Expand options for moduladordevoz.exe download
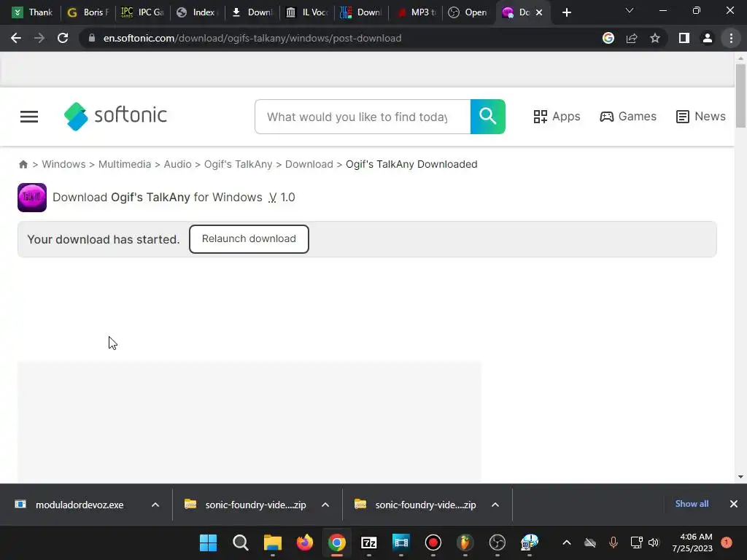Image resolution: width=747 pixels, height=560 pixels. (x=155, y=505)
